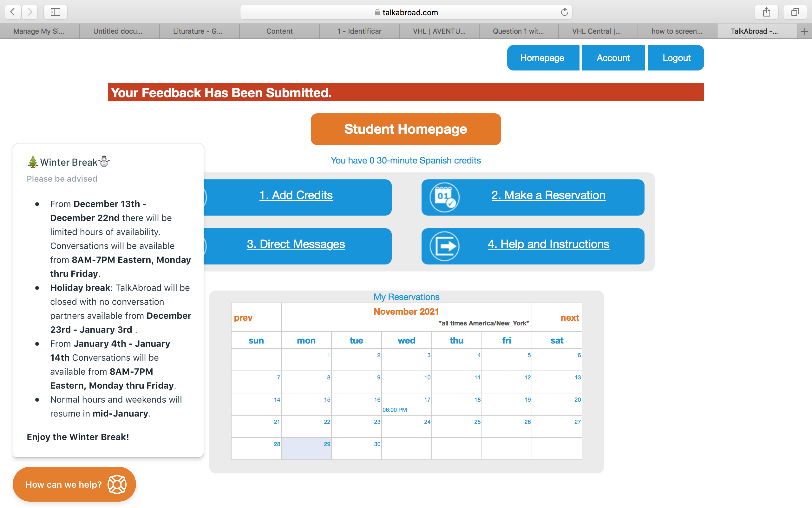Open the Homepage button
This screenshot has width=812, height=508.
pyautogui.click(x=543, y=58)
